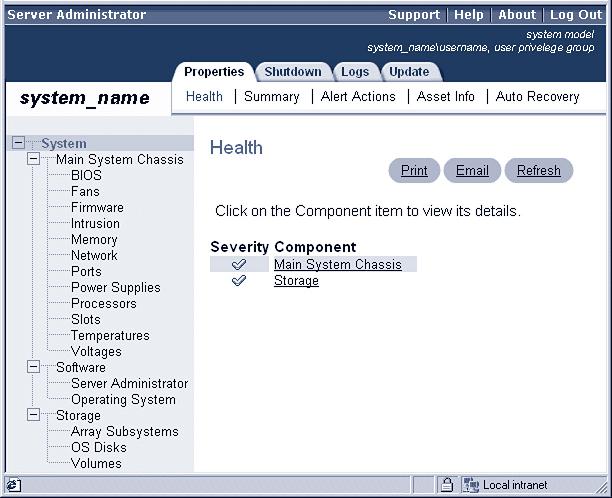Click the Main System Chassis health checkmark icon
This screenshot has height=498, width=612.
pyautogui.click(x=239, y=265)
